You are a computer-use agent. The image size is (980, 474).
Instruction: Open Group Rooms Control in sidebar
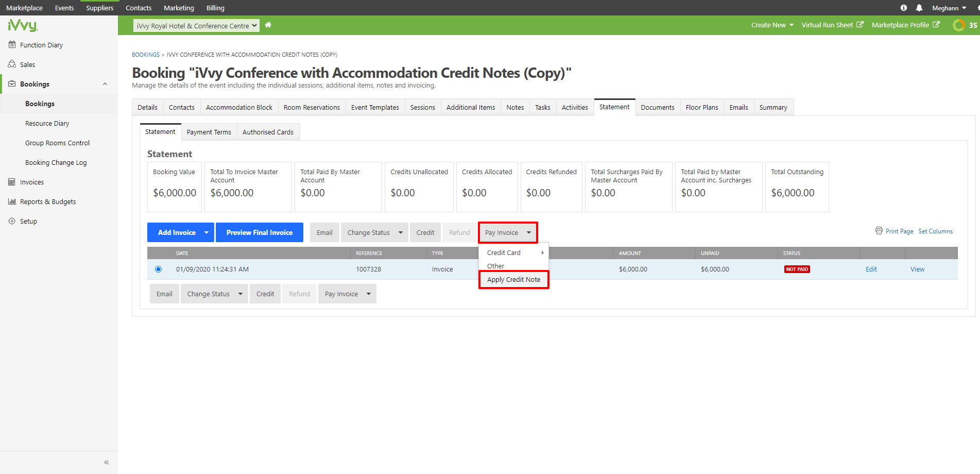pyautogui.click(x=57, y=143)
